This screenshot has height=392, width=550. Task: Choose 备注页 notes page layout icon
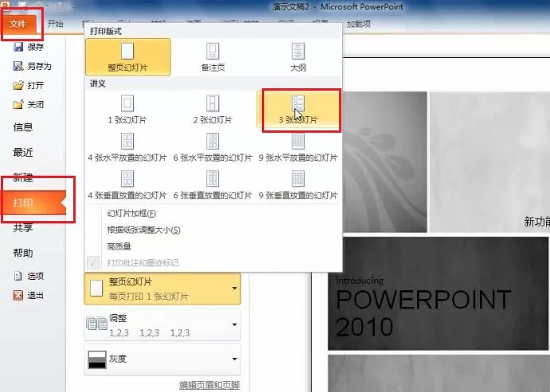click(x=213, y=51)
